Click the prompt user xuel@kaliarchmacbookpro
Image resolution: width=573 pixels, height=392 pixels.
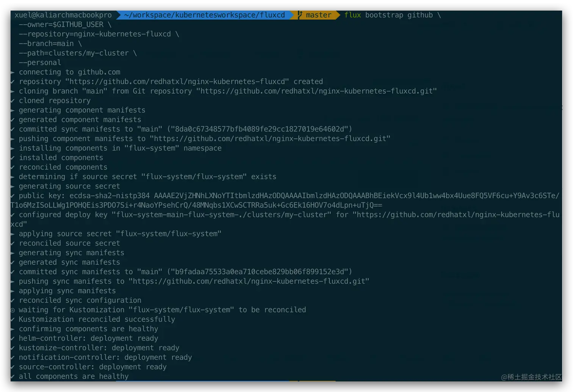tap(63, 15)
